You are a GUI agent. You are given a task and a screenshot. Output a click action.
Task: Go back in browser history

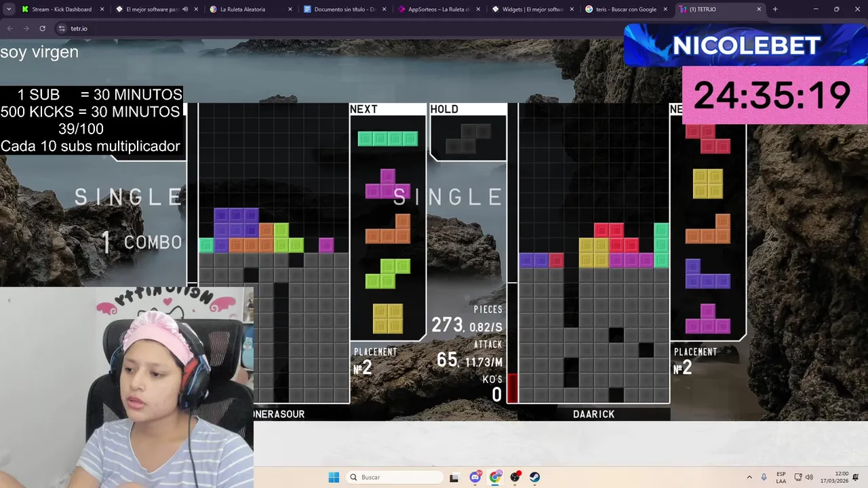pos(9,28)
